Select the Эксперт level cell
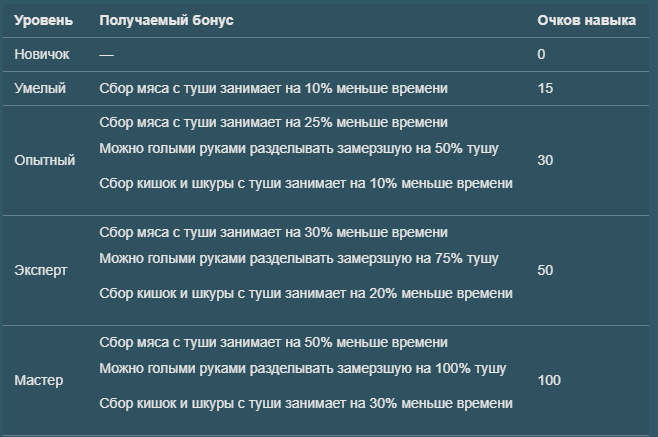Viewport: 658px width, 437px height. (x=41, y=270)
